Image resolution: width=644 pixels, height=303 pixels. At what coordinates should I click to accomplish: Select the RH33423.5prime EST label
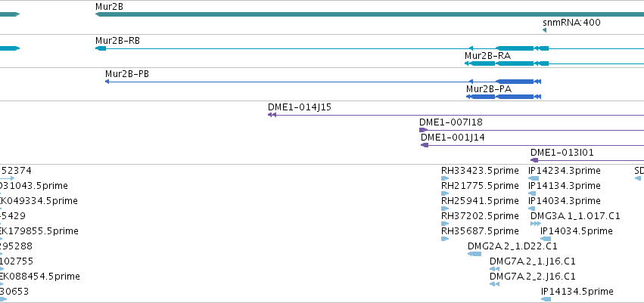coord(480,171)
